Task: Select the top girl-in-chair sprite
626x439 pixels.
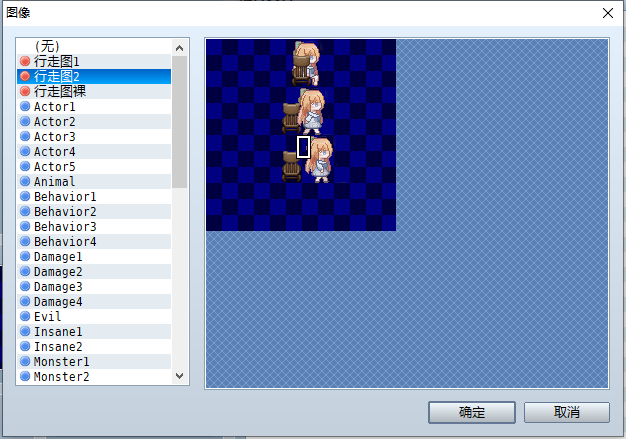Action: (x=306, y=63)
